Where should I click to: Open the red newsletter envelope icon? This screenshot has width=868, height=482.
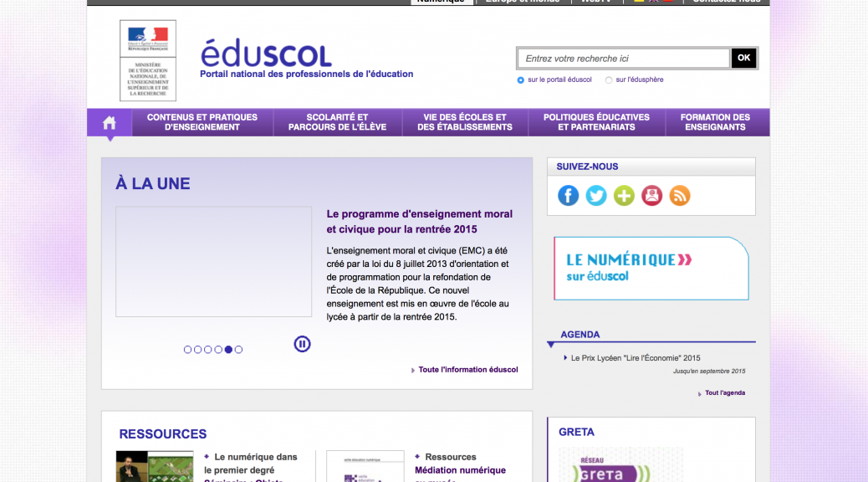(652, 196)
